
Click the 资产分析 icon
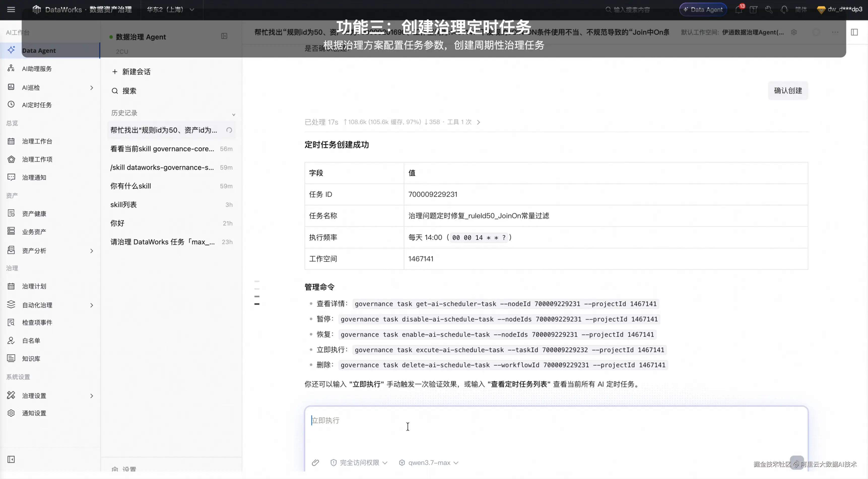click(11, 250)
